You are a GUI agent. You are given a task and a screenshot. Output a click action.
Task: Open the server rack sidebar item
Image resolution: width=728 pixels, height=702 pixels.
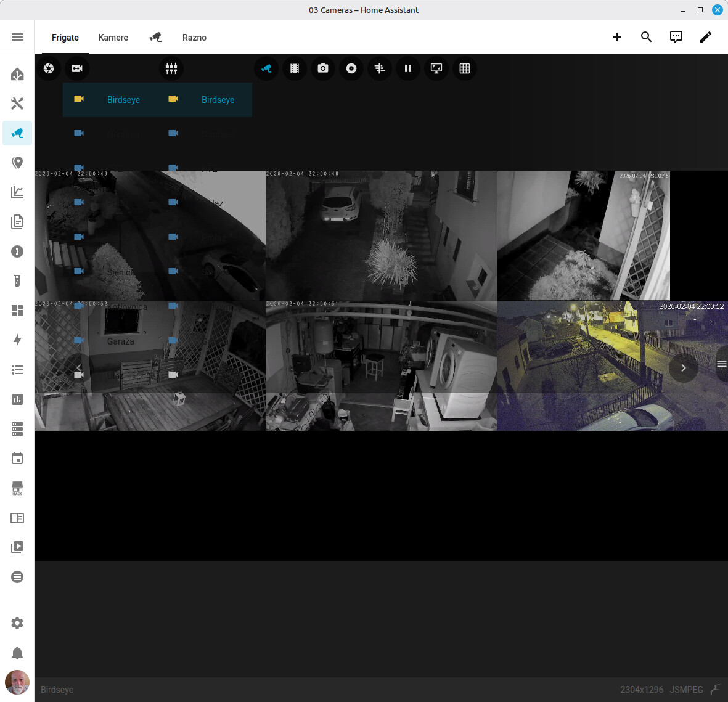point(17,429)
